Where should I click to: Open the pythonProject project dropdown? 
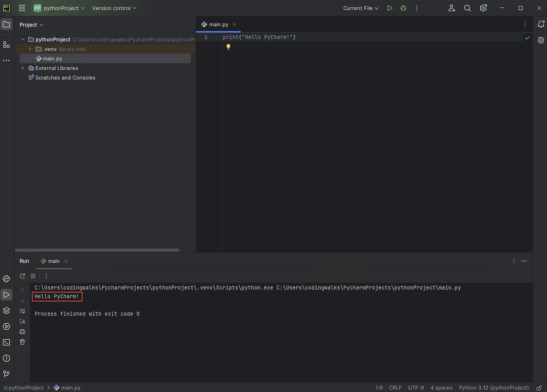tap(59, 8)
